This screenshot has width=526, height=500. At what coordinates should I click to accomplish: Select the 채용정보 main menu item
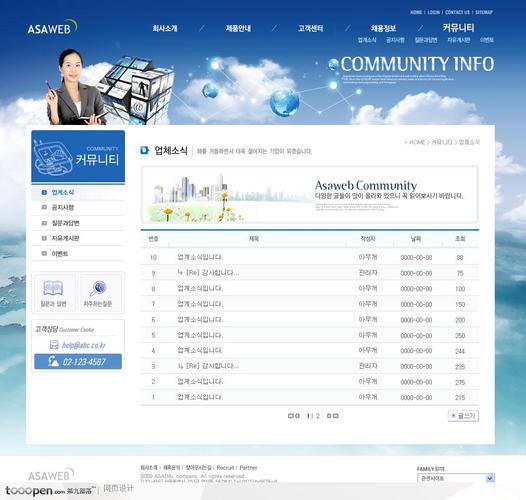(383, 29)
